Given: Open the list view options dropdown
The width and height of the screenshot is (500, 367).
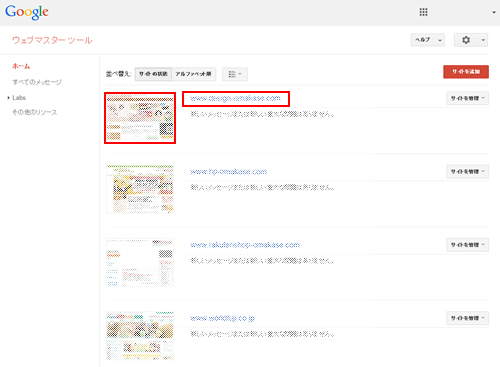Looking at the screenshot, I should 235,74.
